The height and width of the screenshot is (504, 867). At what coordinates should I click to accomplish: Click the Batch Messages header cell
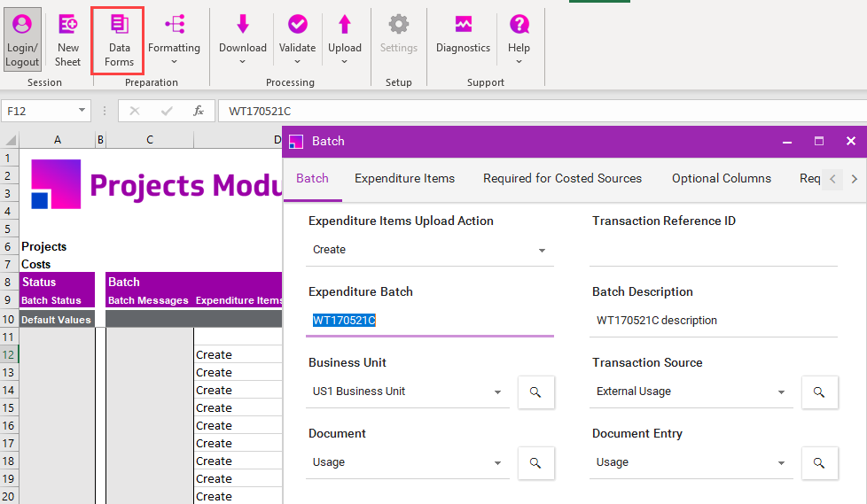click(149, 300)
